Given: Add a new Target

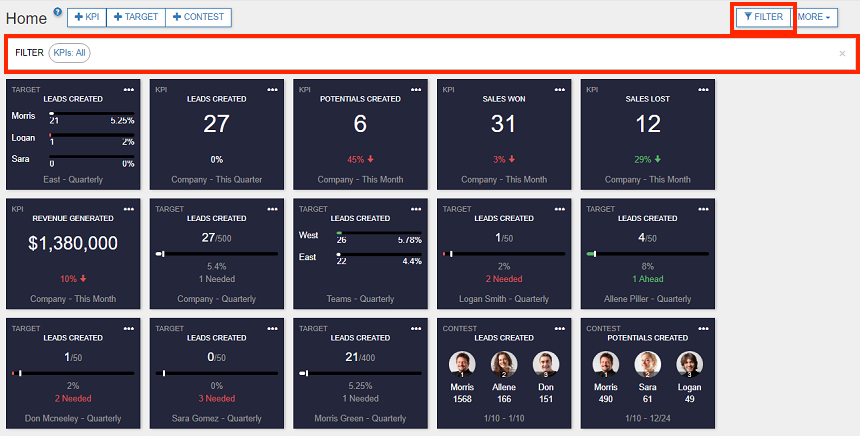Looking at the screenshot, I should pyautogui.click(x=135, y=18).
